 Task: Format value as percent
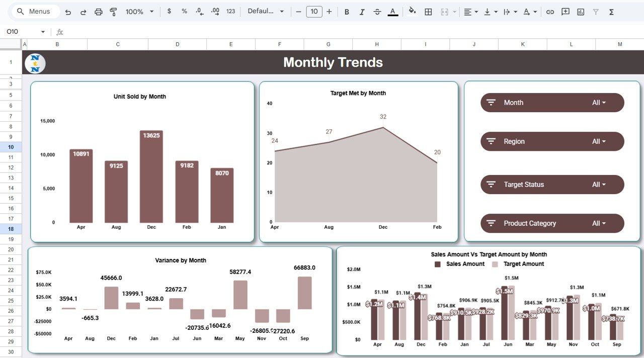click(184, 11)
